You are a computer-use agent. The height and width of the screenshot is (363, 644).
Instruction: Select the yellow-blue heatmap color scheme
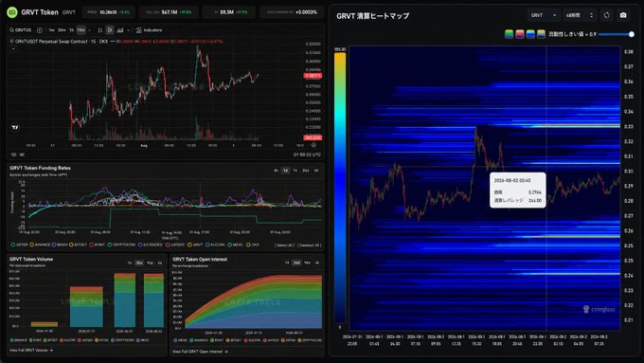click(541, 34)
